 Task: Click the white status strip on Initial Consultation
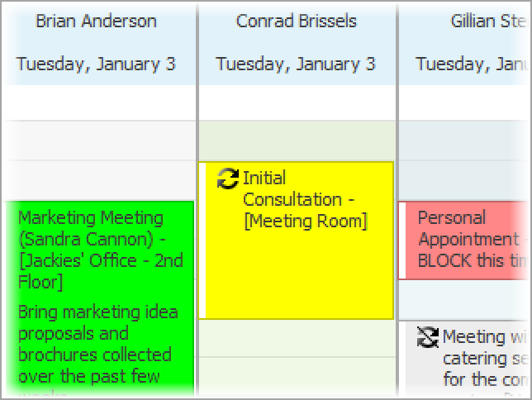[202, 240]
